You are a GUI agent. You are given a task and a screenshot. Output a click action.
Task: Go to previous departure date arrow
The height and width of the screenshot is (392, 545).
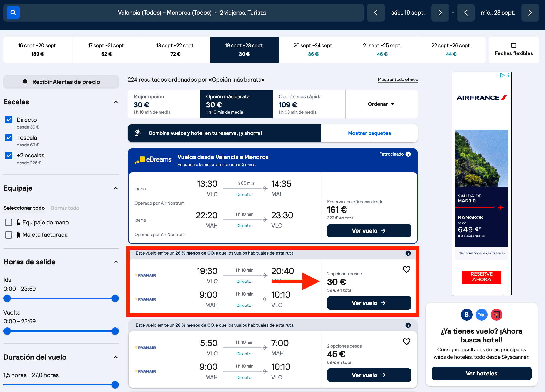point(376,13)
